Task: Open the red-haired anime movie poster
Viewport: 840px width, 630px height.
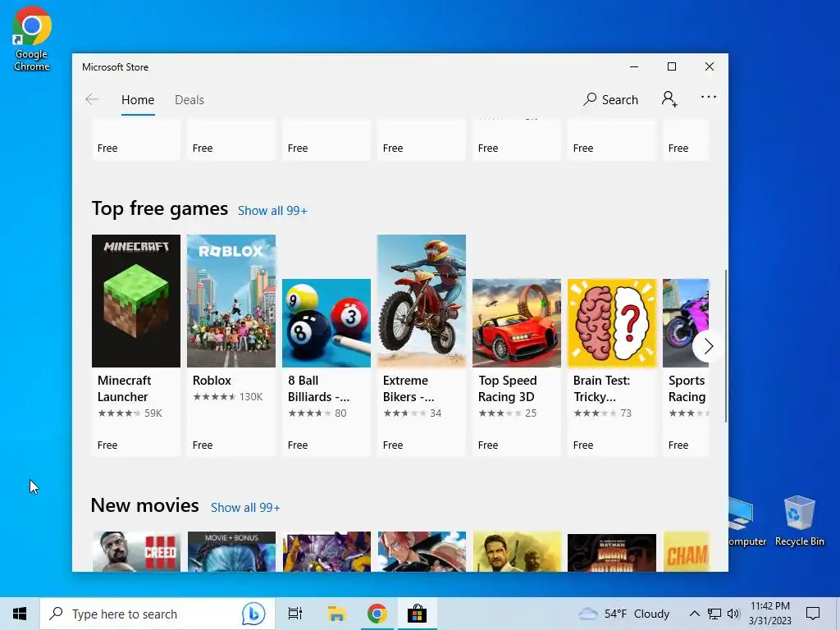Action: click(422, 551)
